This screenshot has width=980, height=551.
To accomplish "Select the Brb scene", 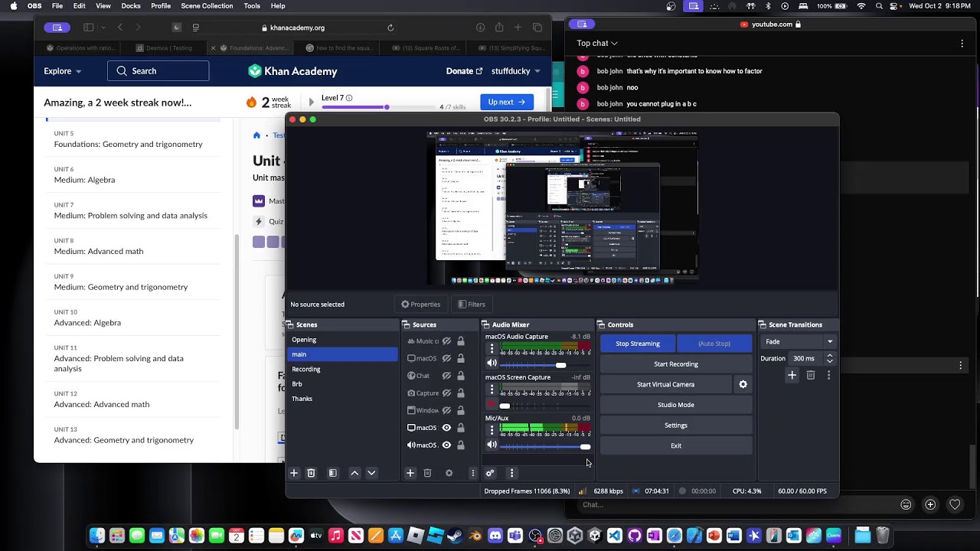I will coord(343,384).
